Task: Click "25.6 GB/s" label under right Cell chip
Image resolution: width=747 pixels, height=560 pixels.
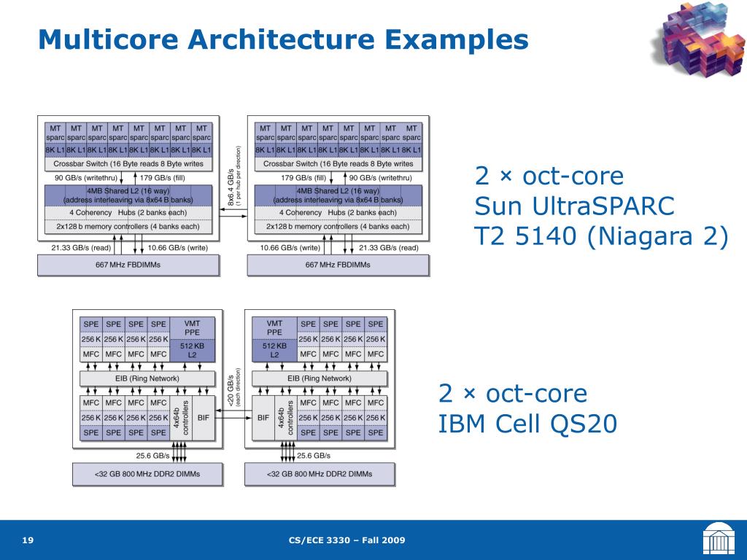Action: pyautogui.click(x=314, y=456)
